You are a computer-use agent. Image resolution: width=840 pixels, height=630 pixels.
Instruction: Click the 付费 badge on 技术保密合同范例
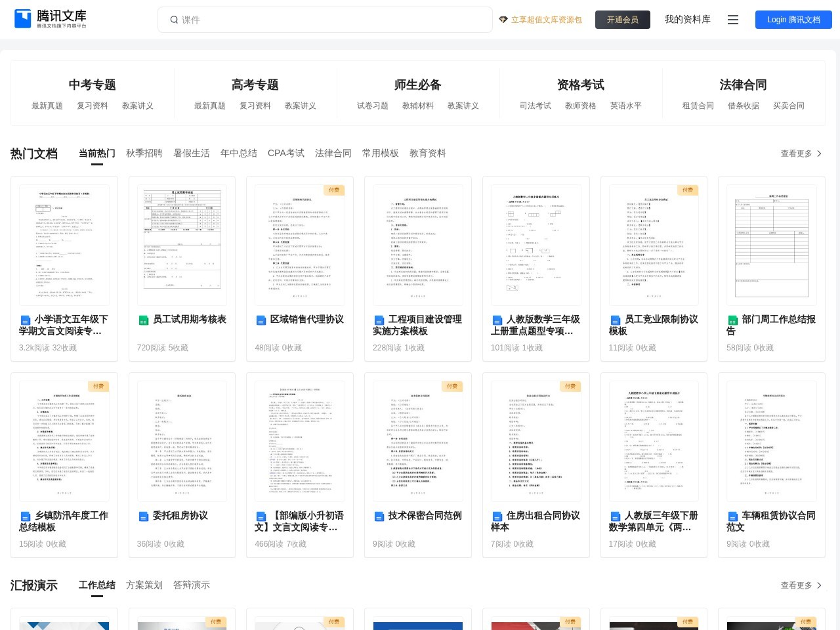click(452, 386)
